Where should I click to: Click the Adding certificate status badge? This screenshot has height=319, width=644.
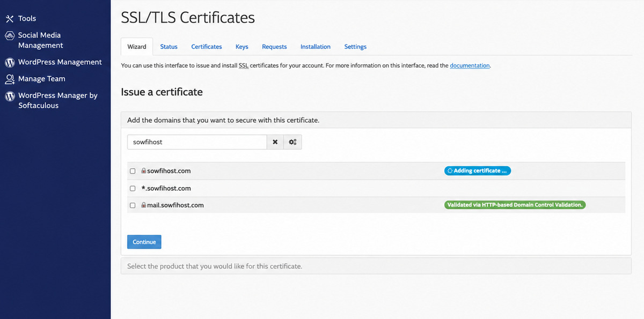[477, 171]
